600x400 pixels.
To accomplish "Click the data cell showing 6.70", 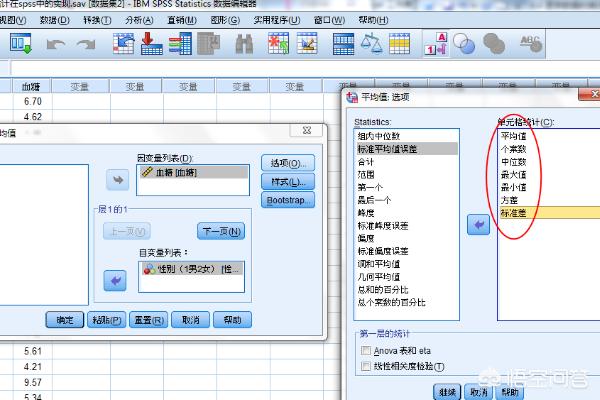I will (33, 101).
